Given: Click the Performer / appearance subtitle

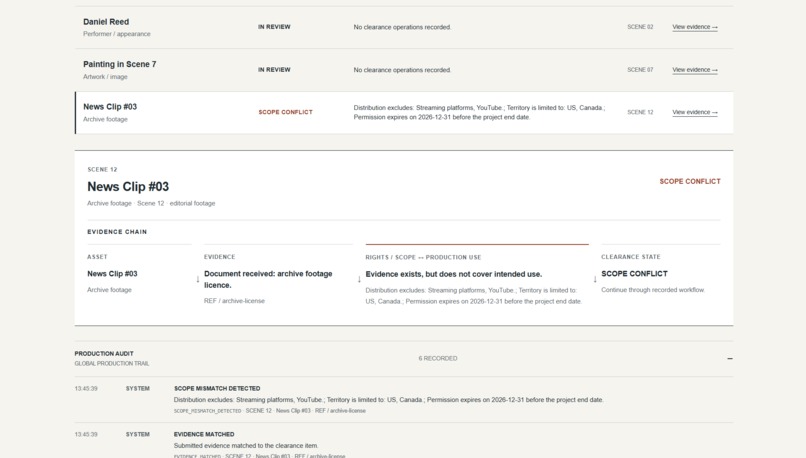Looking at the screenshot, I should pyautogui.click(x=117, y=34).
